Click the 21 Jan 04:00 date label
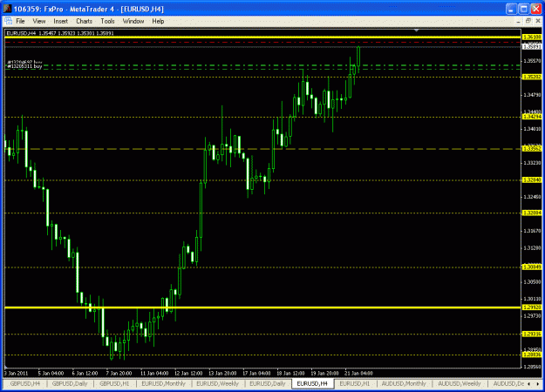The width and height of the screenshot is (545, 392). (358, 373)
